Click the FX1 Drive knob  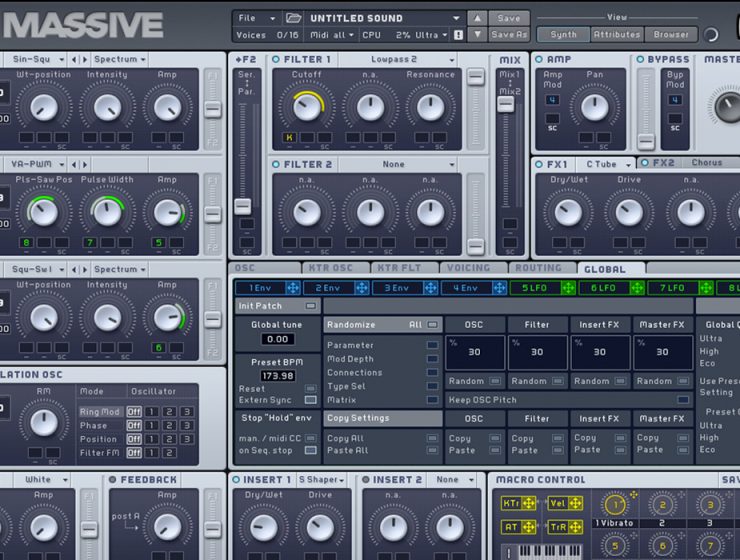pyautogui.click(x=629, y=212)
